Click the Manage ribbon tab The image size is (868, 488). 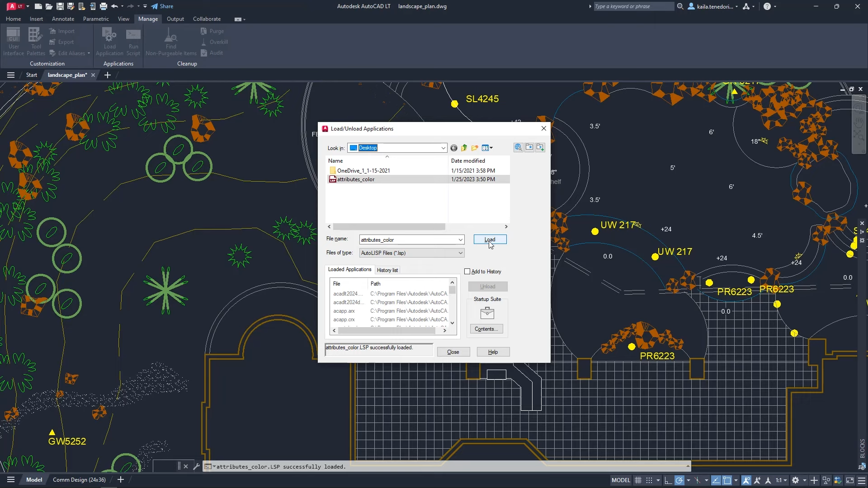point(148,19)
